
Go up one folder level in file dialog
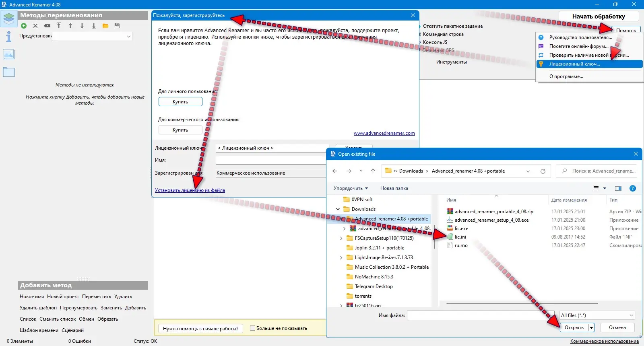point(373,171)
